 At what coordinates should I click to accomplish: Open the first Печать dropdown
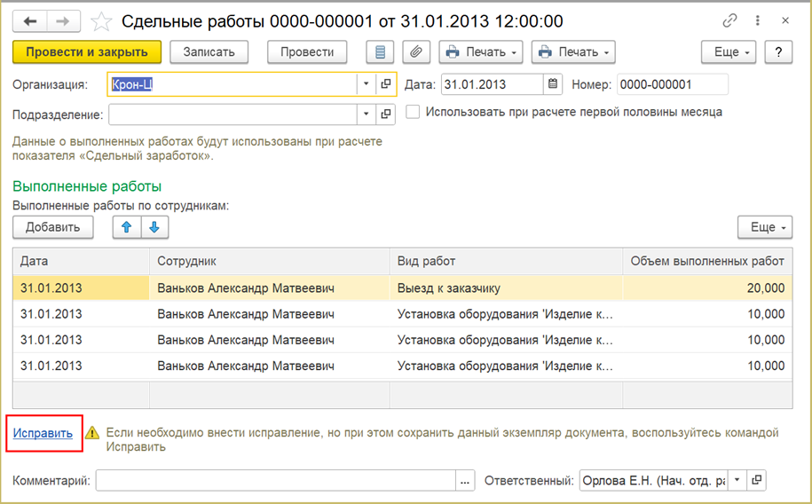click(481, 51)
